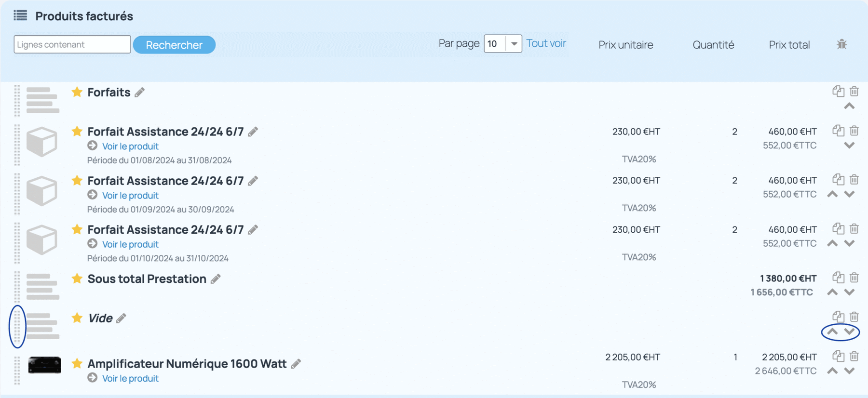Duplicate the Vide line
This screenshot has width=868, height=398.
(838, 317)
